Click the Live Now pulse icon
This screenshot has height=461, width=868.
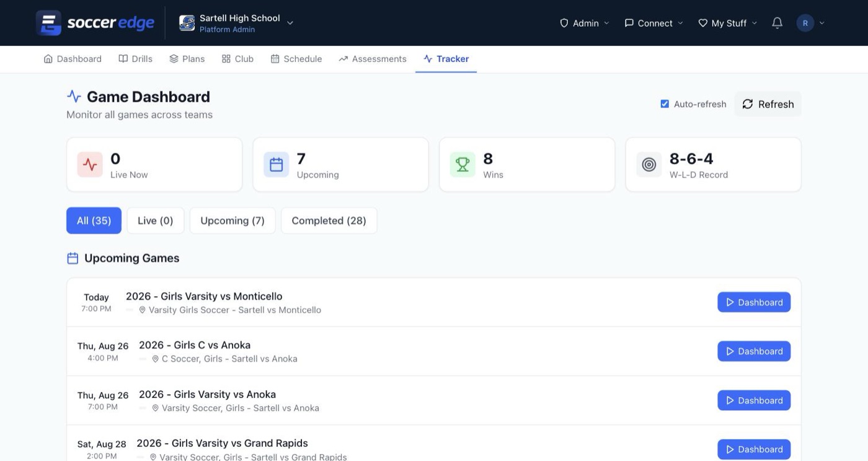[90, 164]
